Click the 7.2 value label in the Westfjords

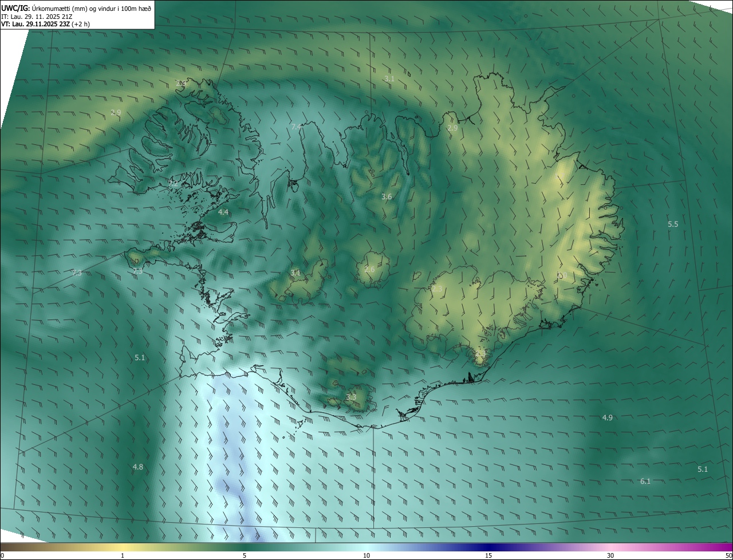click(x=173, y=184)
